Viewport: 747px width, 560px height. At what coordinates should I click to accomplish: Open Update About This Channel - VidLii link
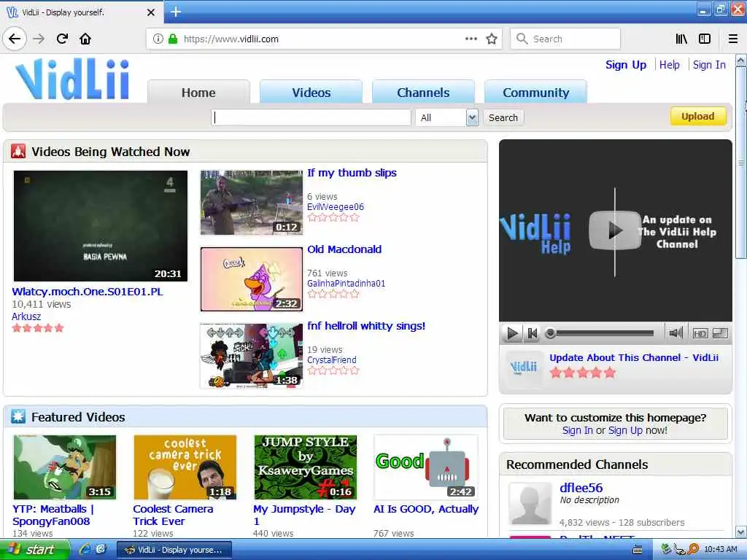click(x=634, y=357)
